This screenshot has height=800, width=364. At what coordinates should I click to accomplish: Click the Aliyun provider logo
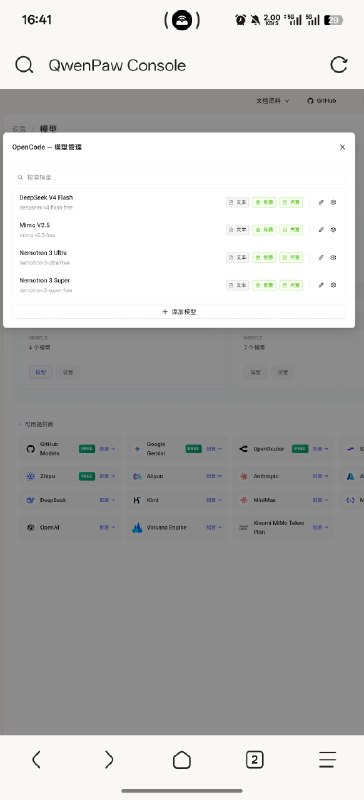[x=137, y=476]
